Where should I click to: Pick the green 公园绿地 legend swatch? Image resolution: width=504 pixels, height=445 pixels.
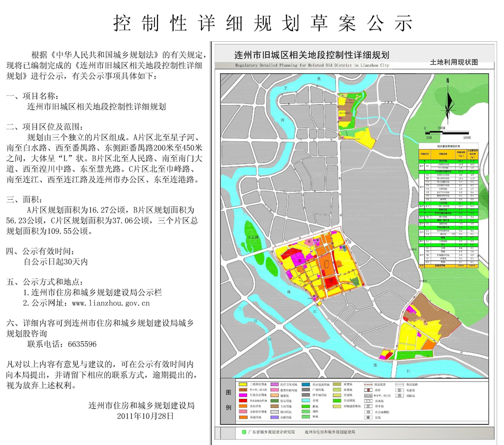click(x=337, y=400)
